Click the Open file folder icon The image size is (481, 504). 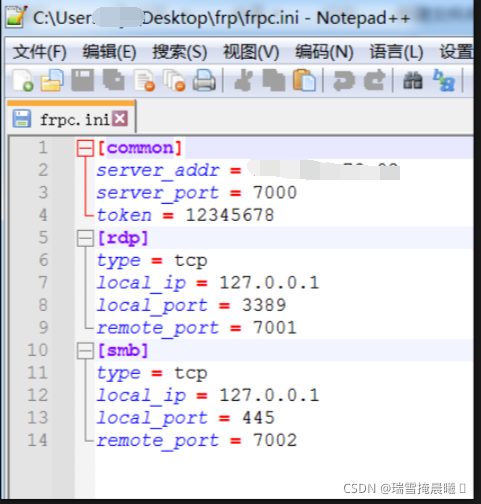tap(52, 80)
